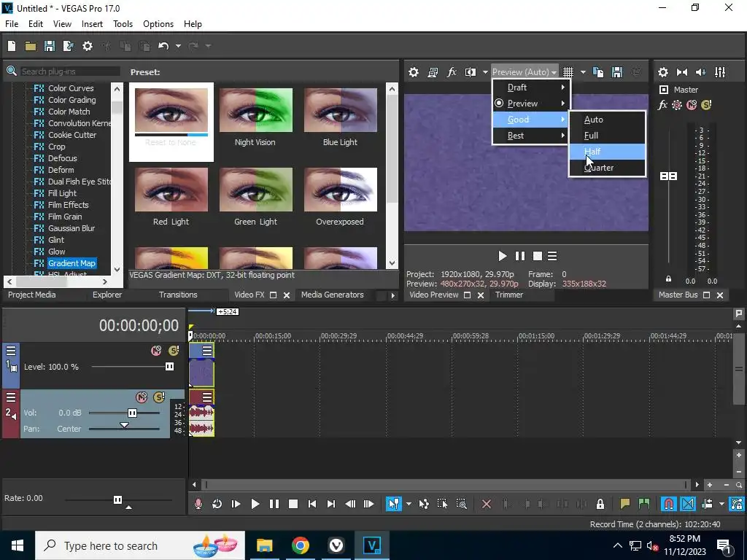Open project Properties gear in main toolbar

88,46
